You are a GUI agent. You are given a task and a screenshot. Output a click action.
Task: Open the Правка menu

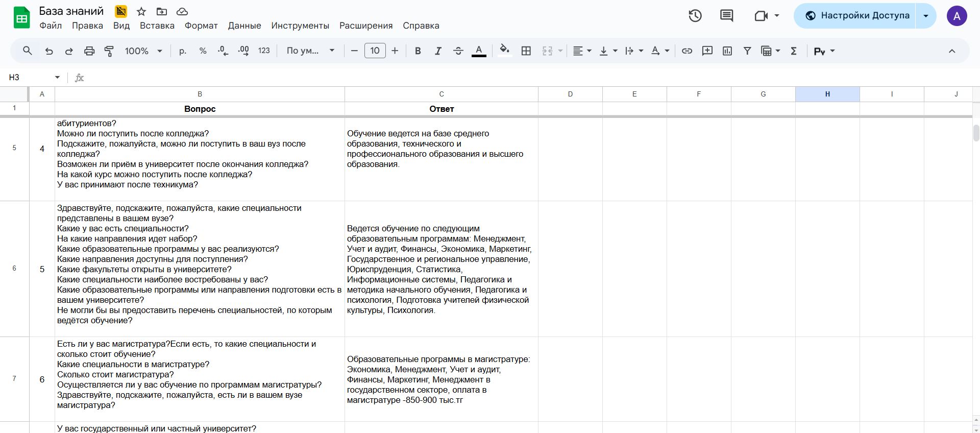click(x=87, y=26)
